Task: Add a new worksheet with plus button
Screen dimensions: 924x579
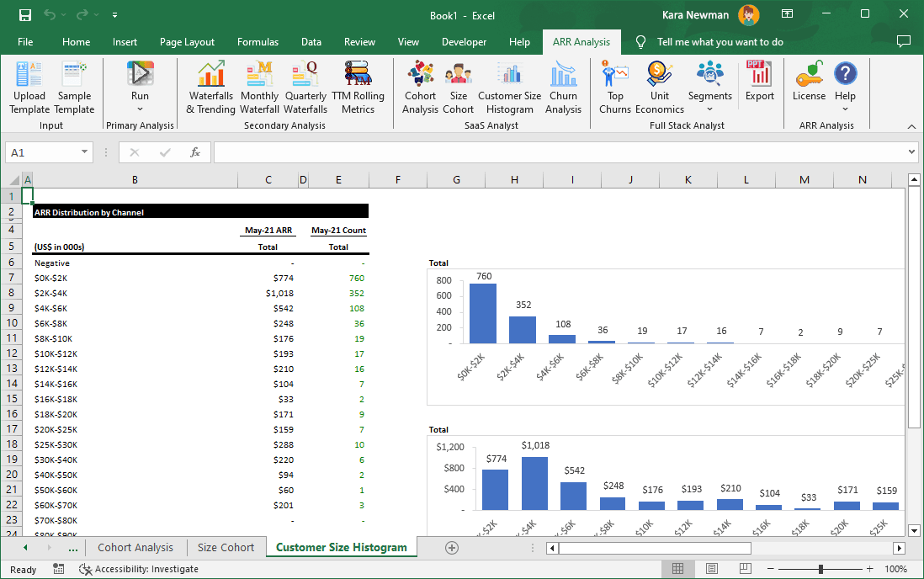Action: click(452, 547)
